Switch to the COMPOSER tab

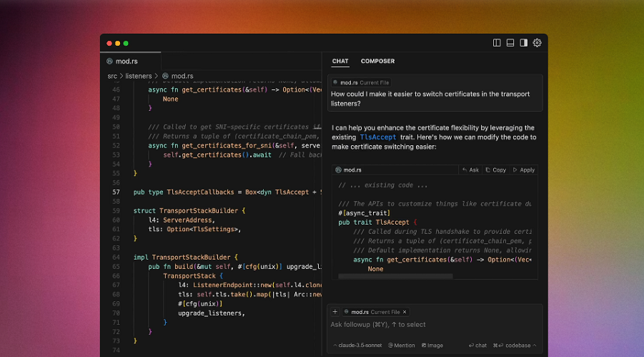coord(377,62)
